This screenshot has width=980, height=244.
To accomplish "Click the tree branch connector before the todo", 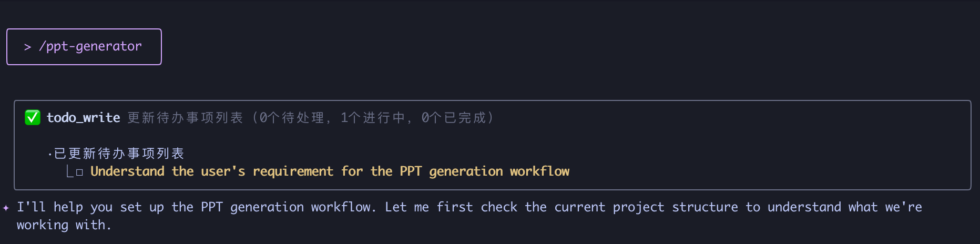I will (x=69, y=171).
